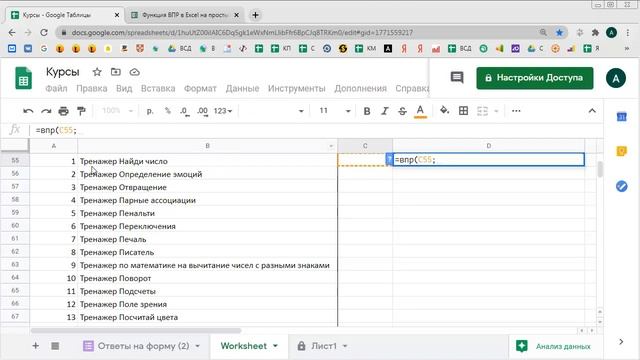The height and width of the screenshot is (360, 640).
Task: Open the text color A swatch
Action: tap(420, 111)
